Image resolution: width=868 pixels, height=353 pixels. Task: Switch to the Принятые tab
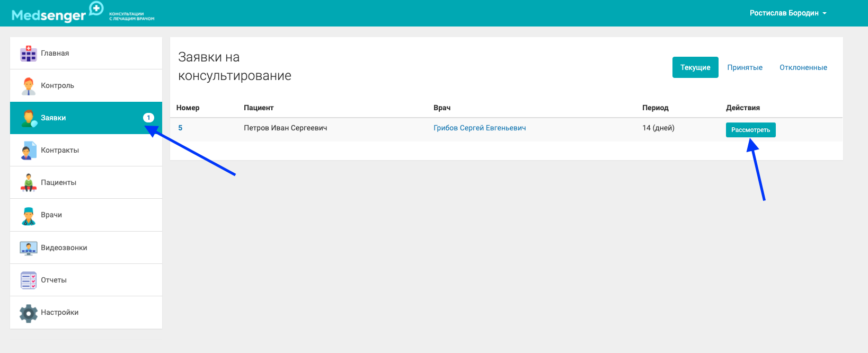[745, 67]
